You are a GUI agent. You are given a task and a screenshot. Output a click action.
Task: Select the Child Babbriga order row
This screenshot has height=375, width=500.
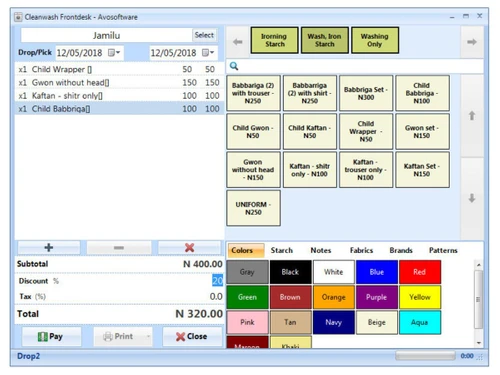[119, 109]
